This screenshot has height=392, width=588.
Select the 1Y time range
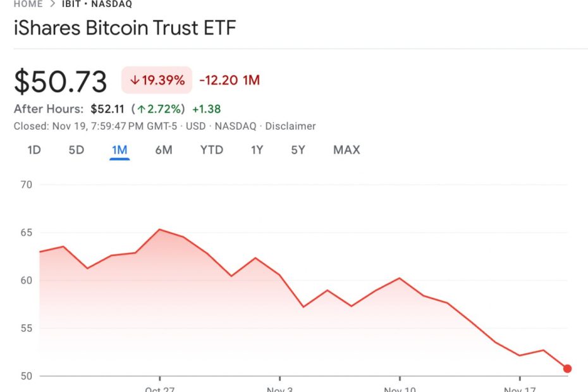[x=257, y=150]
